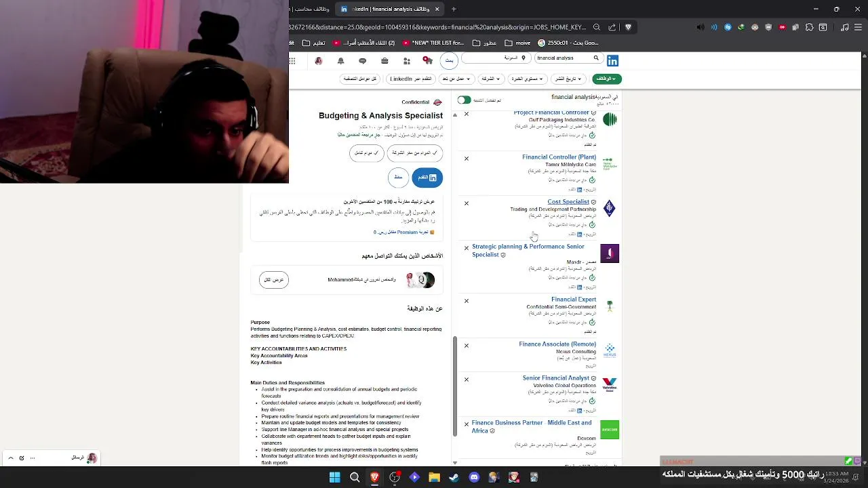
Task: Open LinkedIn messaging chat bubble icon
Action: click(x=363, y=61)
